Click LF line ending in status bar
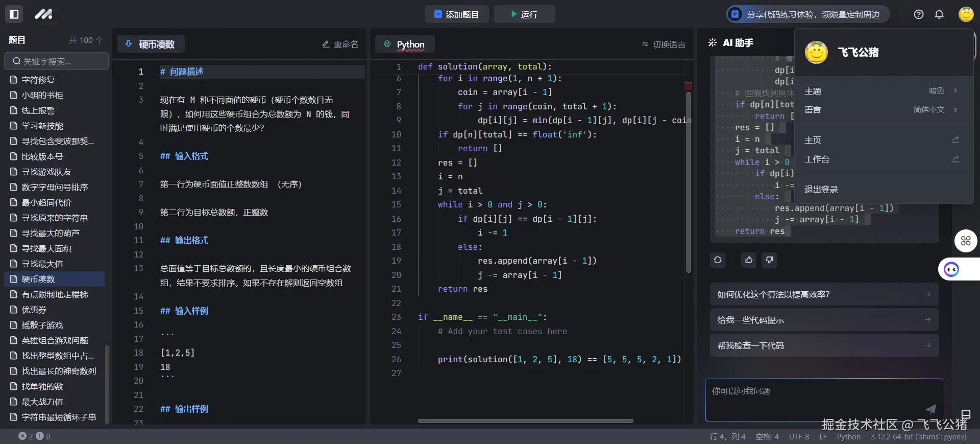This screenshot has width=980, height=444. point(823,437)
